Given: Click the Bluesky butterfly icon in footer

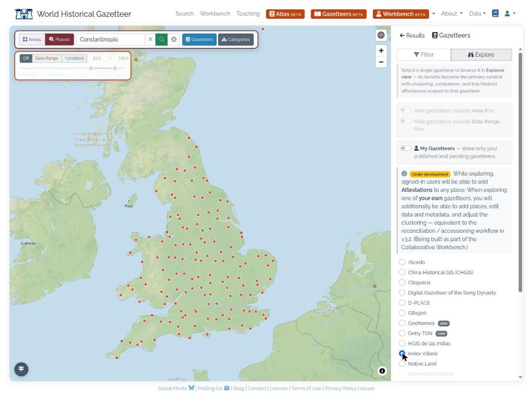Looking at the screenshot, I should [x=191, y=388].
